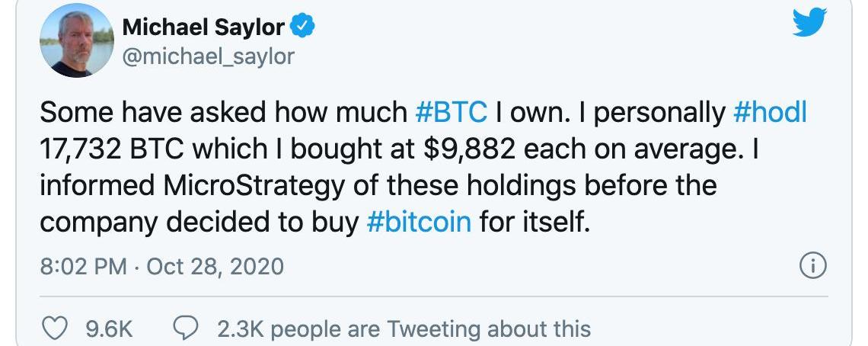Image resolution: width=868 pixels, height=346 pixels.
Task: Click the Oct 28, 2020 date
Action: 215,267
